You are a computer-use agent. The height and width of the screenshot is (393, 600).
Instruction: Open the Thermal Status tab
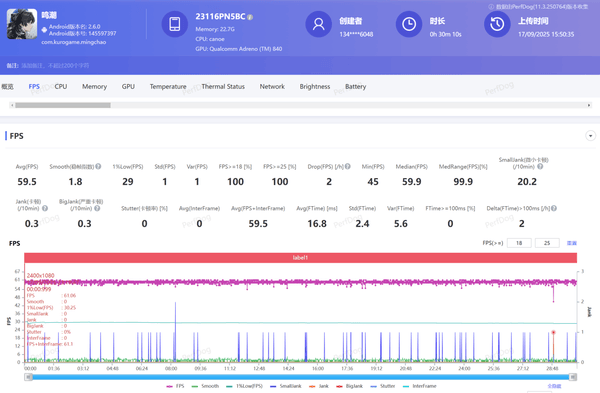[x=223, y=86]
